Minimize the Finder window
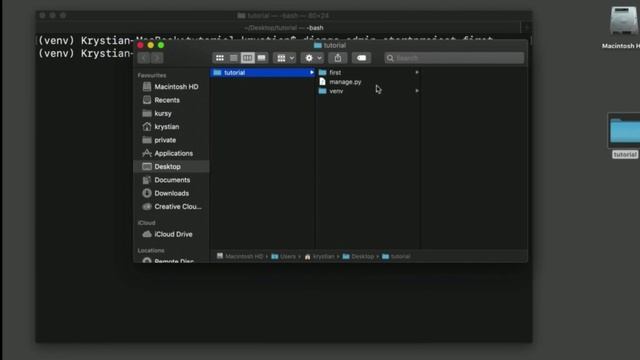The image size is (640, 360). (x=151, y=45)
